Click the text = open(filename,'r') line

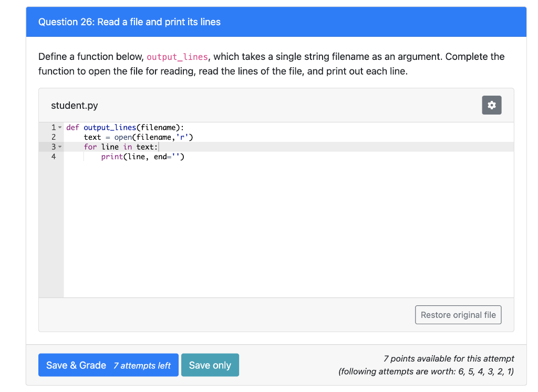138,137
